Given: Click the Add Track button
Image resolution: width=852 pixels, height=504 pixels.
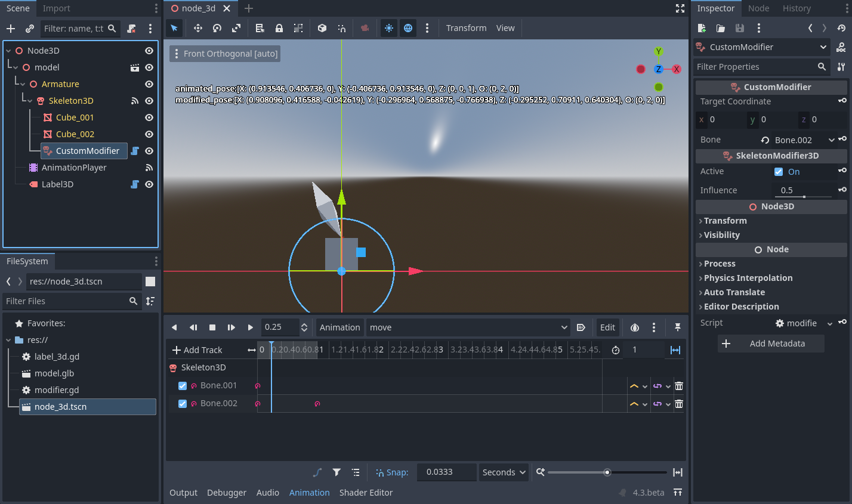Looking at the screenshot, I should [197, 350].
